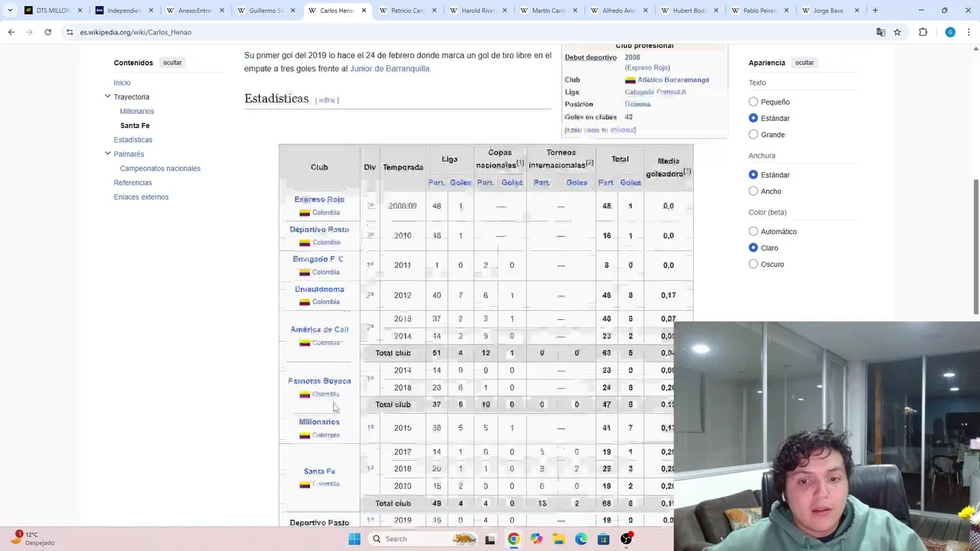Open new tab with plus button
Image resolution: width=980 pixels, height=551 pixels.
875,11
